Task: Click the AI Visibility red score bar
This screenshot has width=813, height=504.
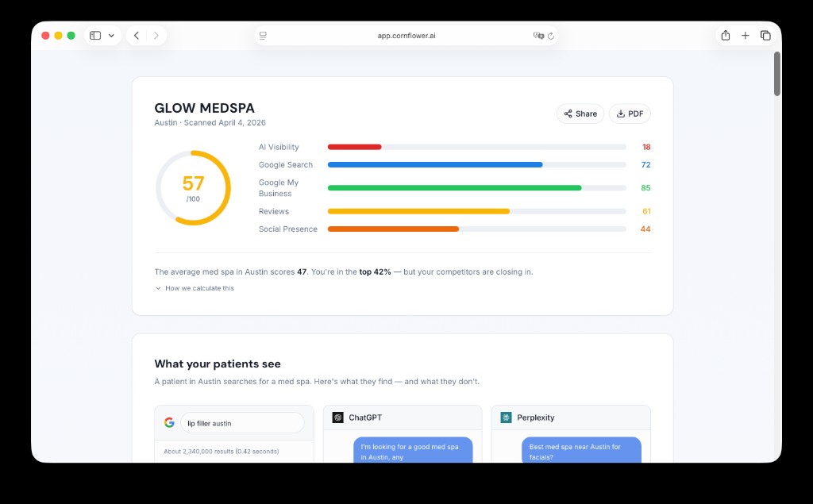Action: tap(354, 147)
